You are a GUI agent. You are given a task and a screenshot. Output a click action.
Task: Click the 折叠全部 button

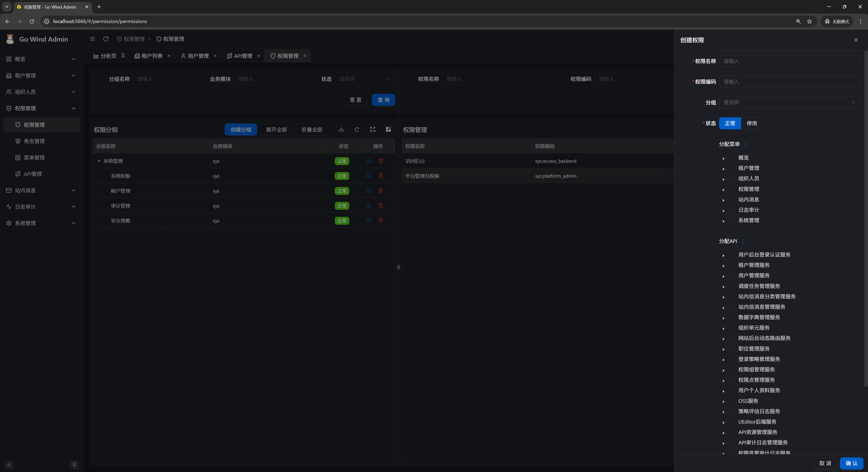point(312,130)
